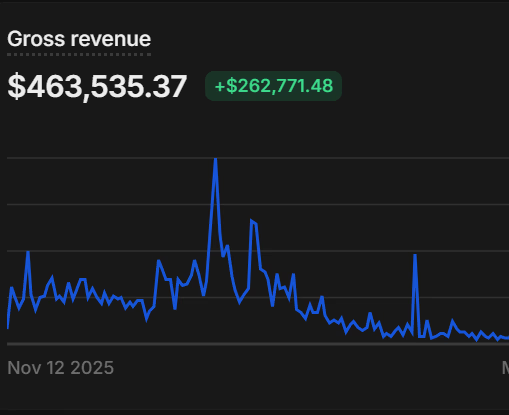Click the deep valley between the two tallest peaks
The width and height of the screenshot is (509, 415).
[240, 302]
